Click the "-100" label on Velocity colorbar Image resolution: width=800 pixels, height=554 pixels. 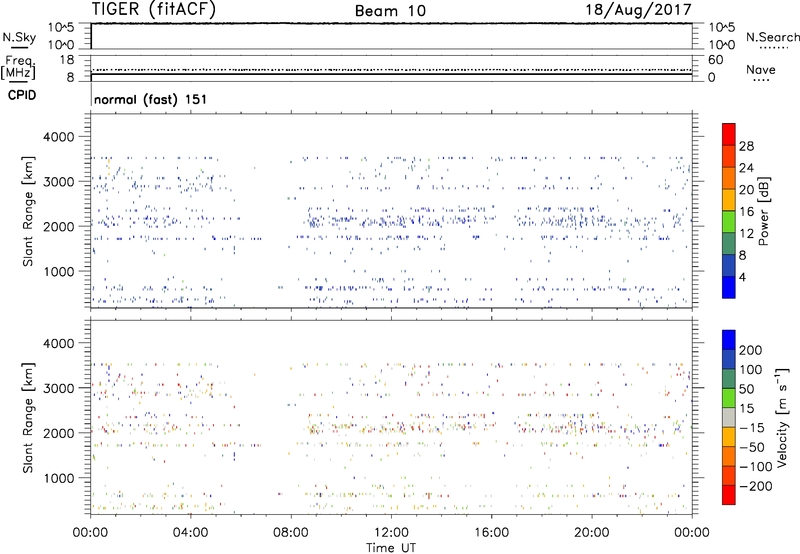pyautogui.click(x=756, y=467)
